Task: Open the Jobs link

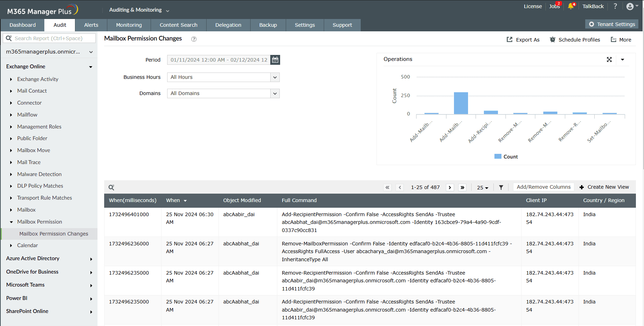Action: (x=554, y=6)
